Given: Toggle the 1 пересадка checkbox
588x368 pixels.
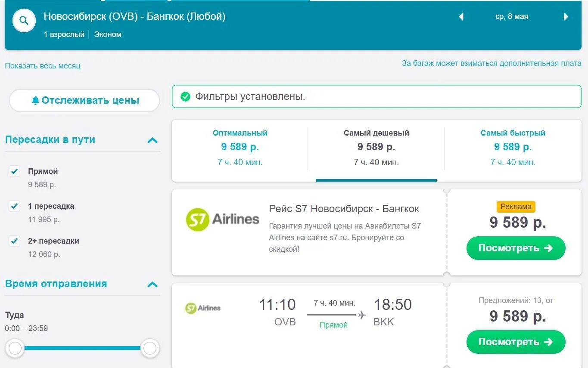Looking at the screenshot, I should 15,206.
